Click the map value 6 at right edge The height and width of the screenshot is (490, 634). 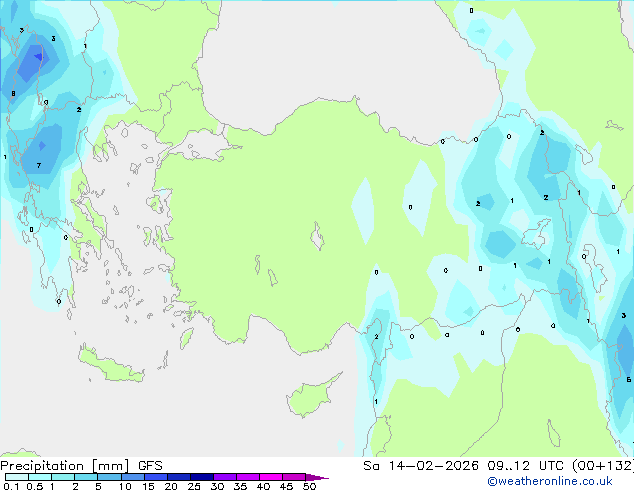click(x=628, y=379)
